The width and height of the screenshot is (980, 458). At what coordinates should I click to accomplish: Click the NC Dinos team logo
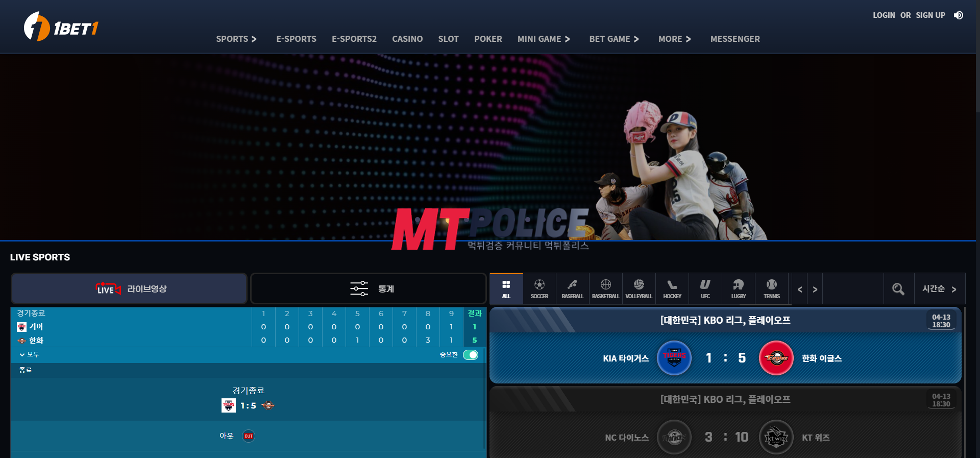[x=674, y=437]
